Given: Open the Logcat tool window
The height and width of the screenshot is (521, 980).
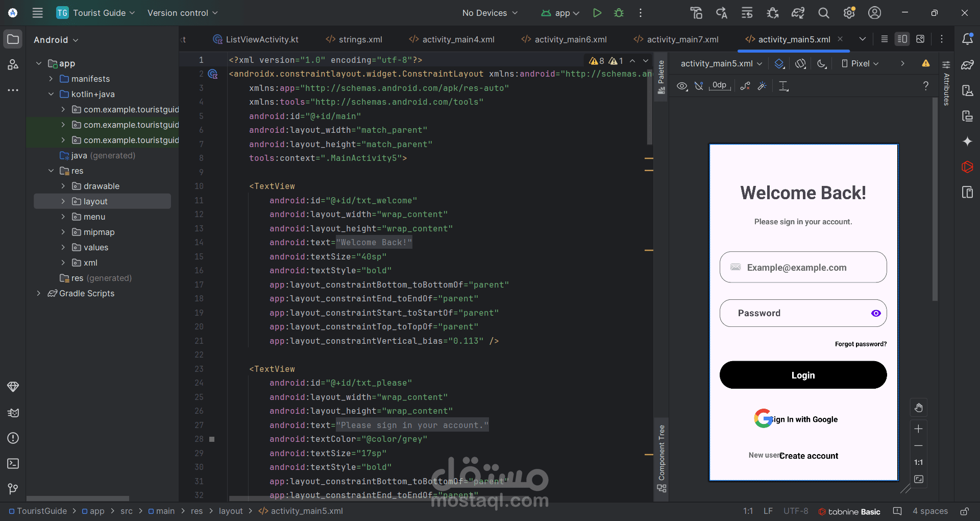Looking at the screenshot, I should click(13, 412).
